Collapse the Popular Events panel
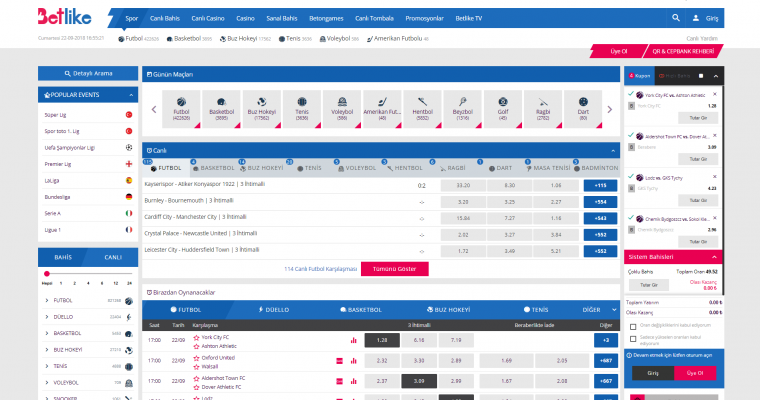Viewport: 760px width, 400px height. click(131, 95)
